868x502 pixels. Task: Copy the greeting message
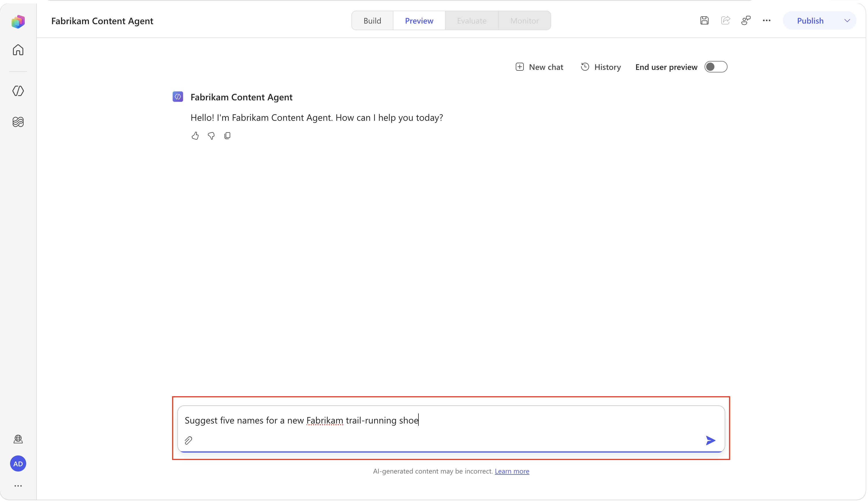coord(227,136)
